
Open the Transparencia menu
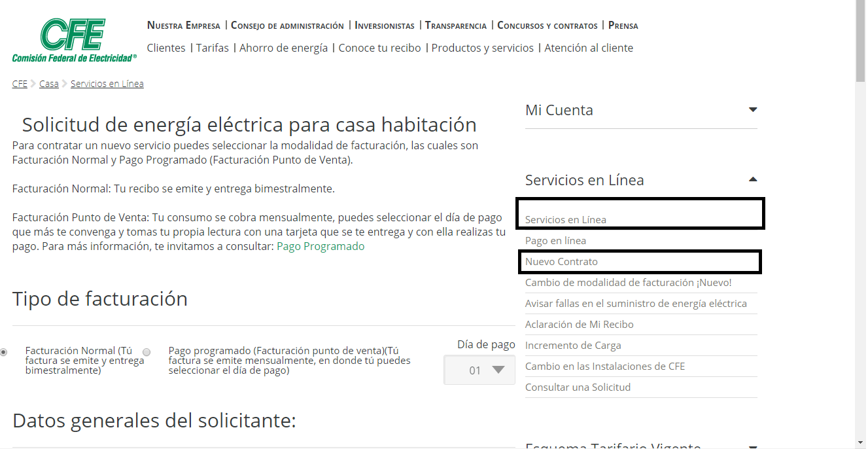[x=456, y=26]
